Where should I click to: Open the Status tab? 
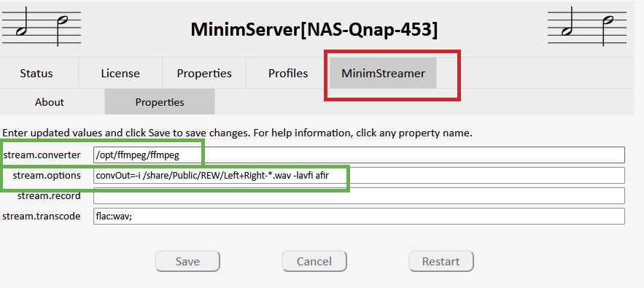(x=36, y=74)
